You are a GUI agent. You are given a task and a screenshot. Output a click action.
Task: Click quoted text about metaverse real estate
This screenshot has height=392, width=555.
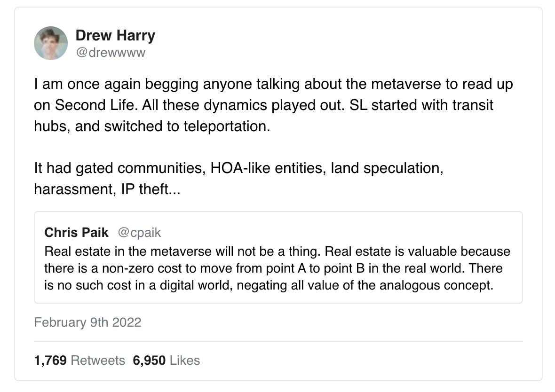(x=277, y=268)
